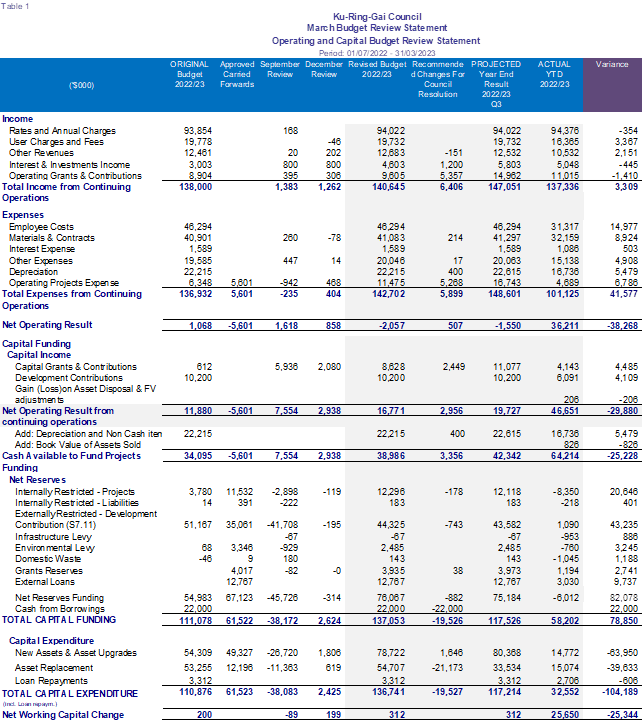Click the 'External Loans' row label
643x721 pixels.
point(45,582)
